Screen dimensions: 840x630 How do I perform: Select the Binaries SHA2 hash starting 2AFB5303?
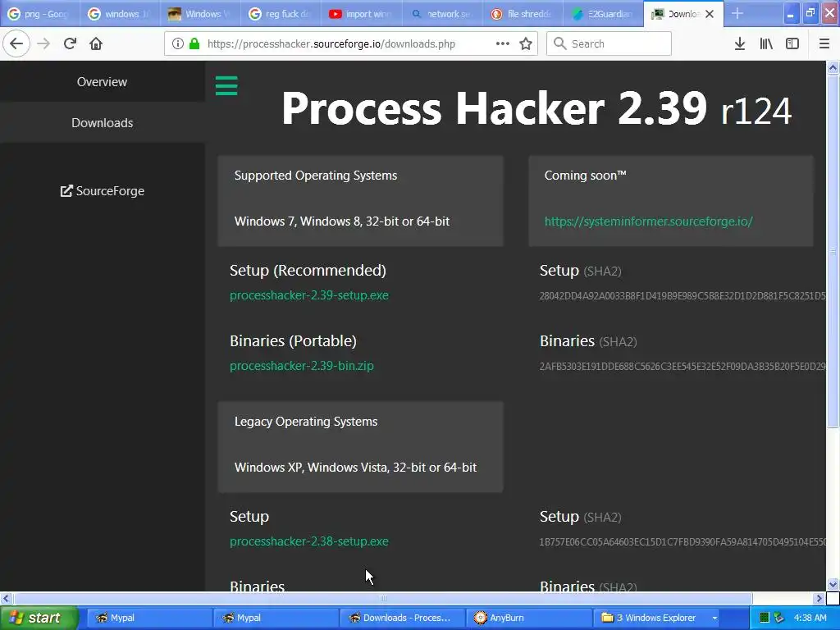click(682, 367)
